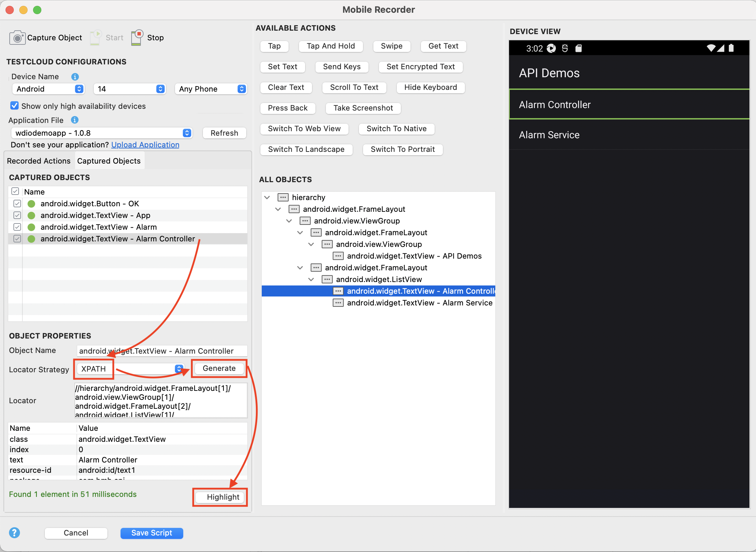Toggle checkbox for TextView - App object
Image resolution: width=756 pixels, height=552 pixels.
(x=17, y=215)
